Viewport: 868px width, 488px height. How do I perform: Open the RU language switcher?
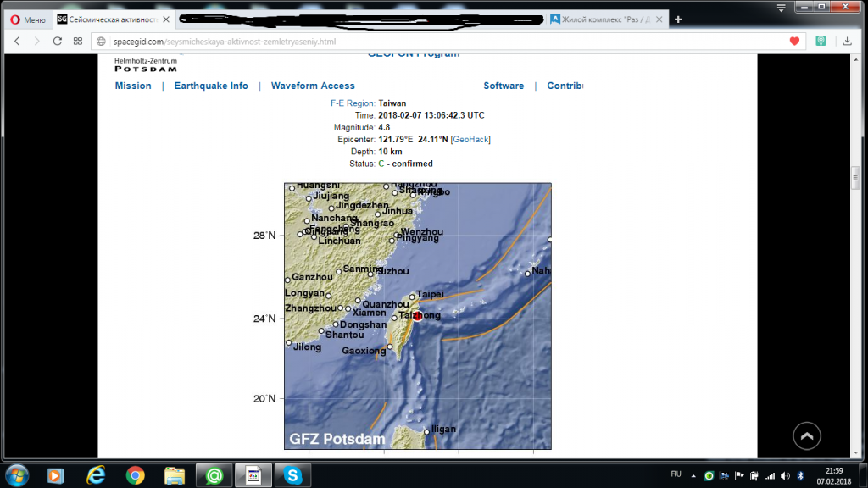point(676,474)
